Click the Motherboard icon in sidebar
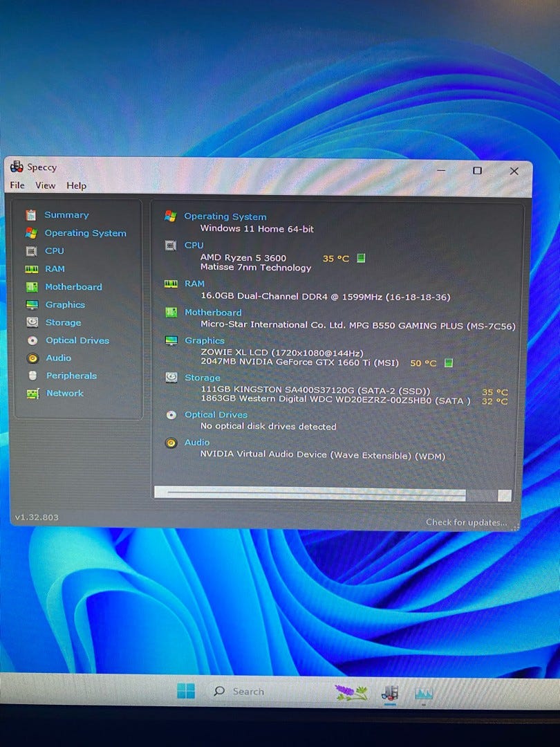The height and width of the screenshot is (747, 560). (x=32, y=287)
